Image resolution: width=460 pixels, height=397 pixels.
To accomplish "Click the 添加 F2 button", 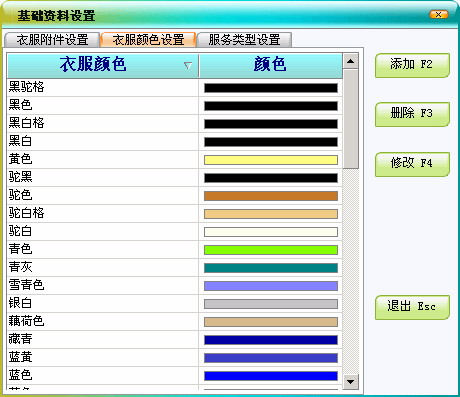I will (x=412, y=65).
